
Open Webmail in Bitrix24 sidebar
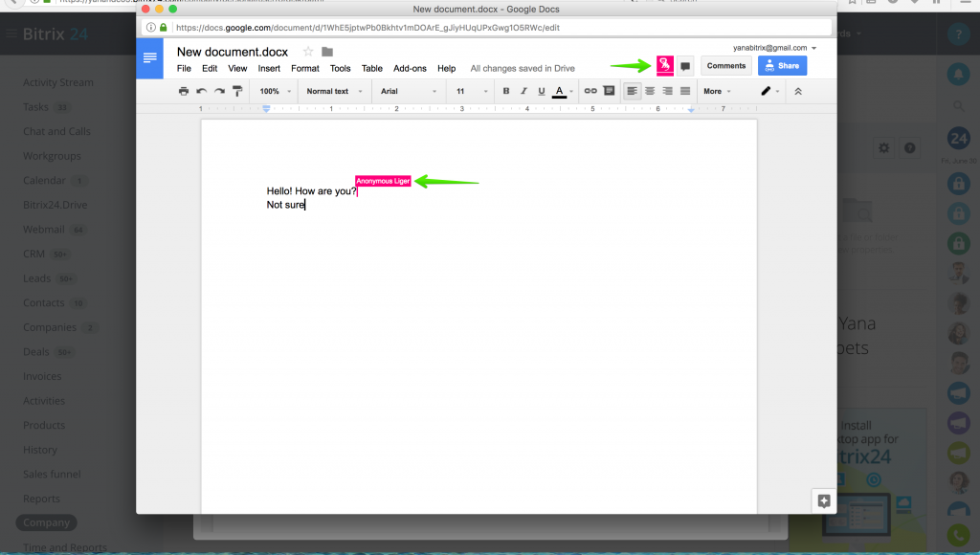[x=44, y=230]
